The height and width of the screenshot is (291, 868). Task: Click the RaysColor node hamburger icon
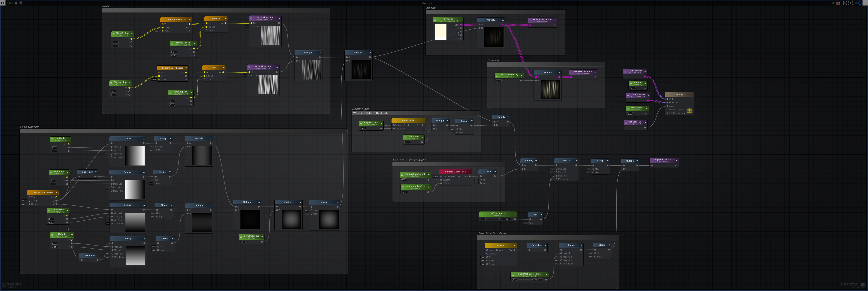(x=435, y=20)
